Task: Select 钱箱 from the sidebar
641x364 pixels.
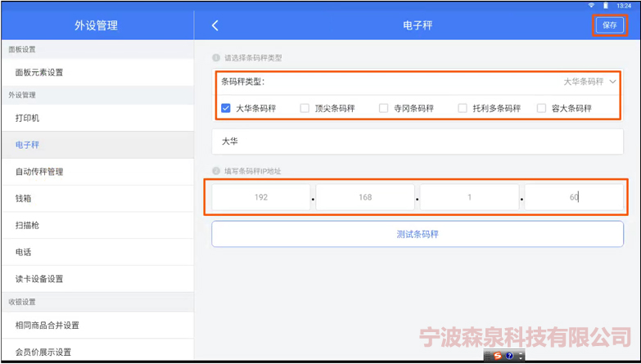Action: pos(23,199)
